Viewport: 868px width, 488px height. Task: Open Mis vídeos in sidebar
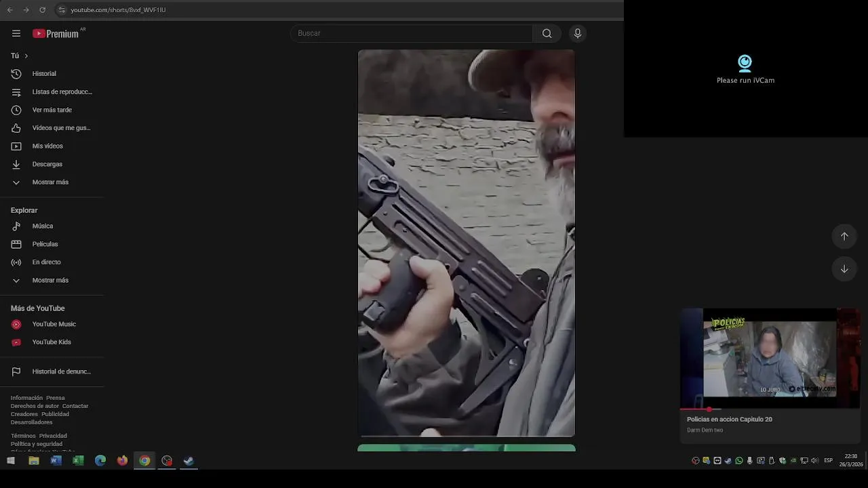pos(52,146)
